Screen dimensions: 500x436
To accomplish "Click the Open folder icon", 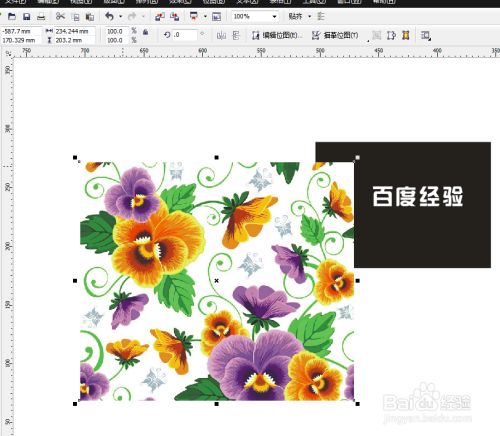I will click(12, 16).
